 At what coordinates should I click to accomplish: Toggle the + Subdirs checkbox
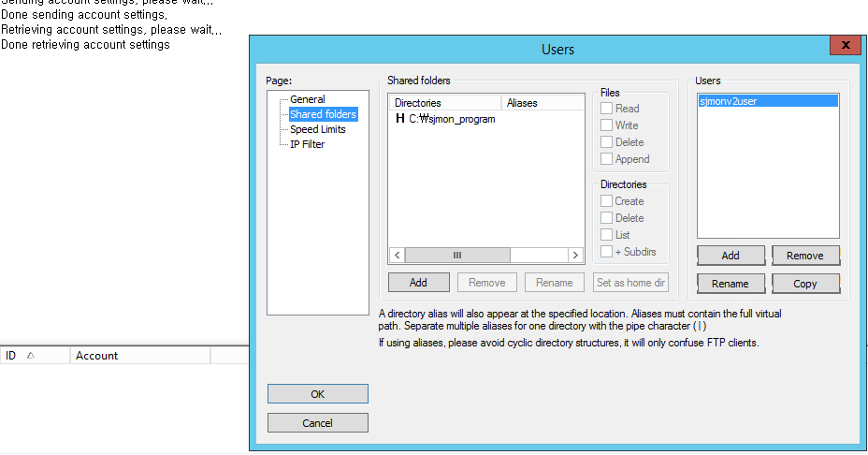pos(607,252)
